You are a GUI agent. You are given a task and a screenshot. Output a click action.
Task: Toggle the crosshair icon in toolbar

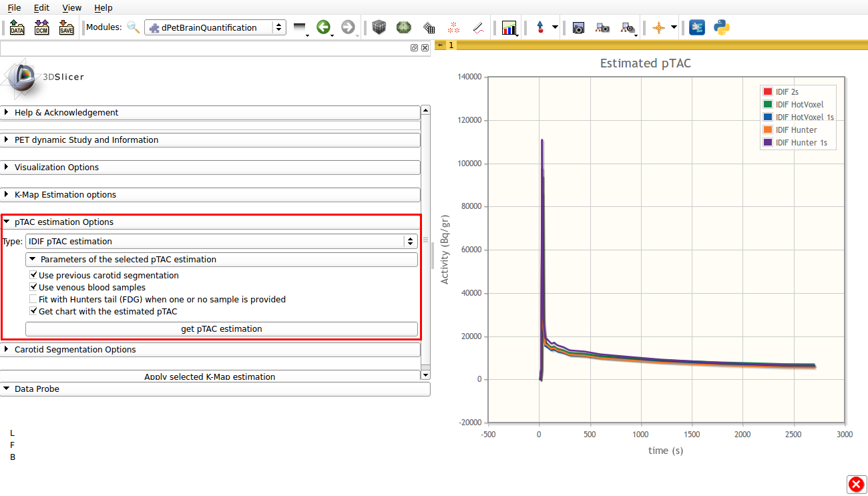click(x=659, y=28)
